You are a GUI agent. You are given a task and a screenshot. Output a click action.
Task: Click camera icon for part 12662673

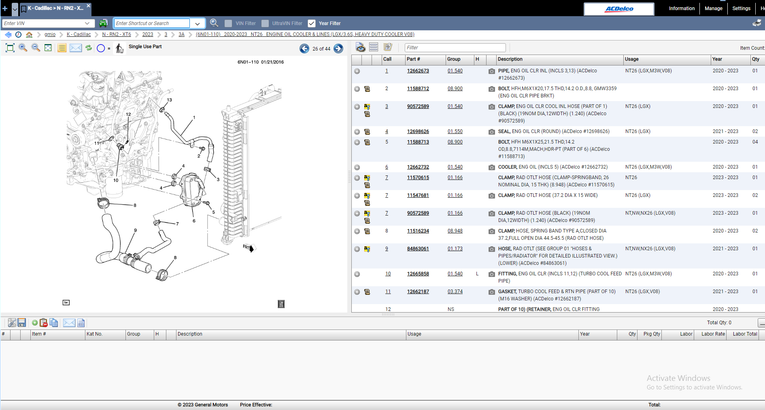coord(491,71)
